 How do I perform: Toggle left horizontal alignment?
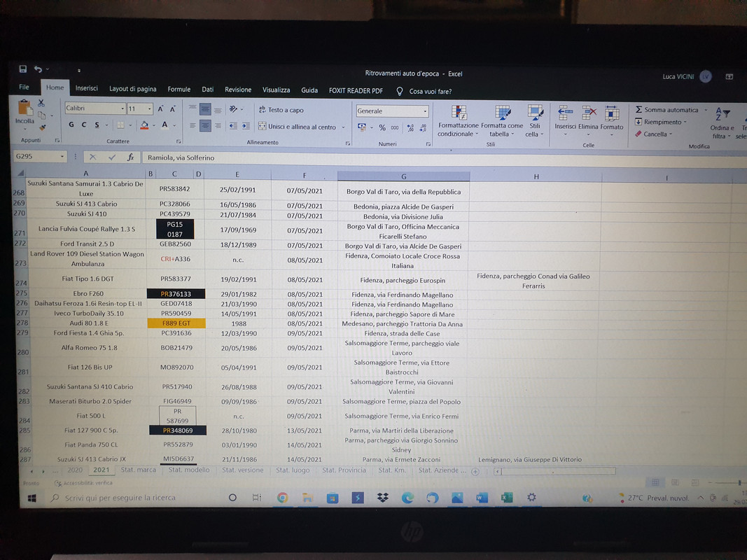click(193, 126)
